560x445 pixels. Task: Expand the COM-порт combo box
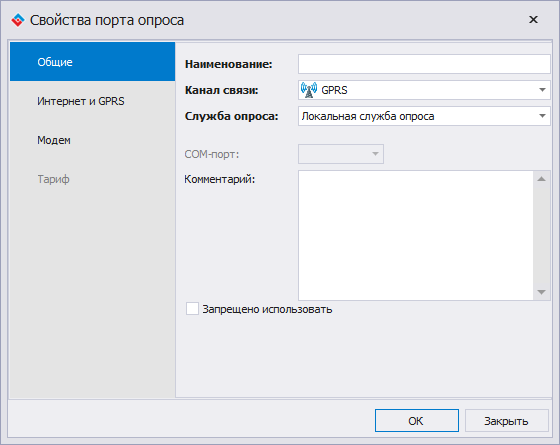341,154
